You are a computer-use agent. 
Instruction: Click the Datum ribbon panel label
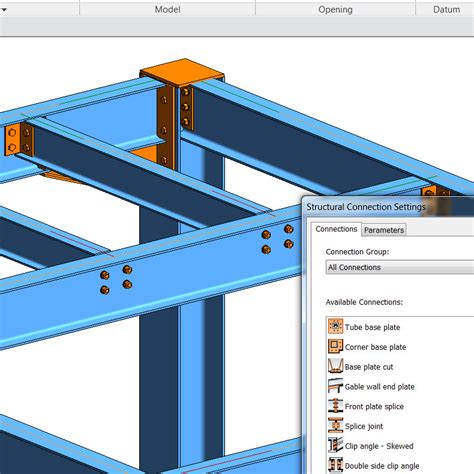[x=446, y=9]
